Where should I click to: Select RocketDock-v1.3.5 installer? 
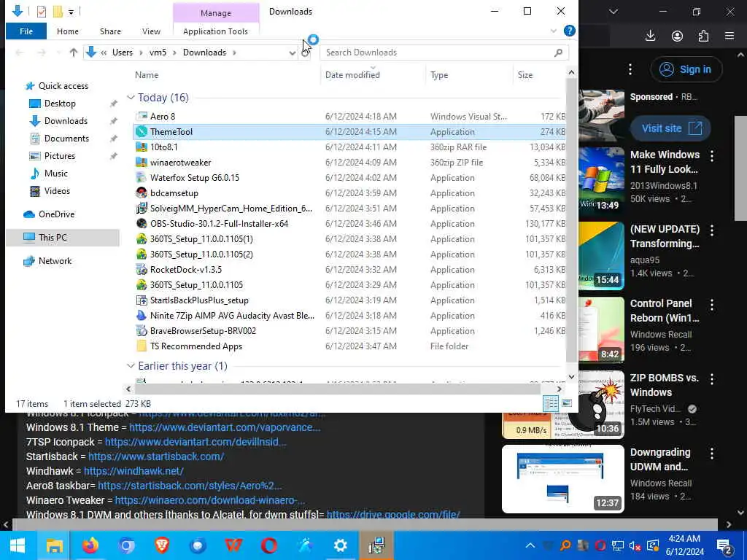click(186, 270)
